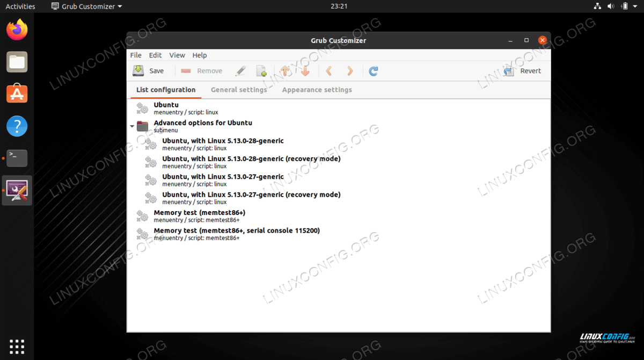Click the Revert button
The height and width of the screenshot is (360, 644).
522,71
